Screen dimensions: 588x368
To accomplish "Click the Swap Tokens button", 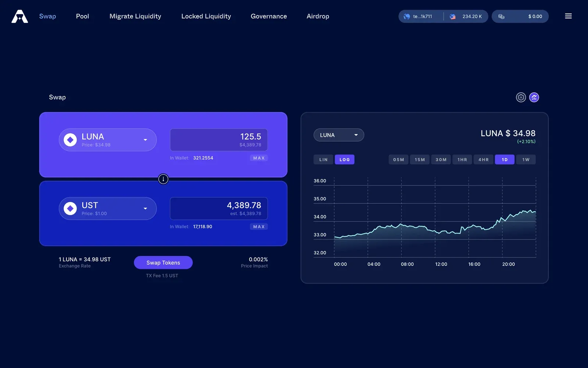I will pos(163,263).
